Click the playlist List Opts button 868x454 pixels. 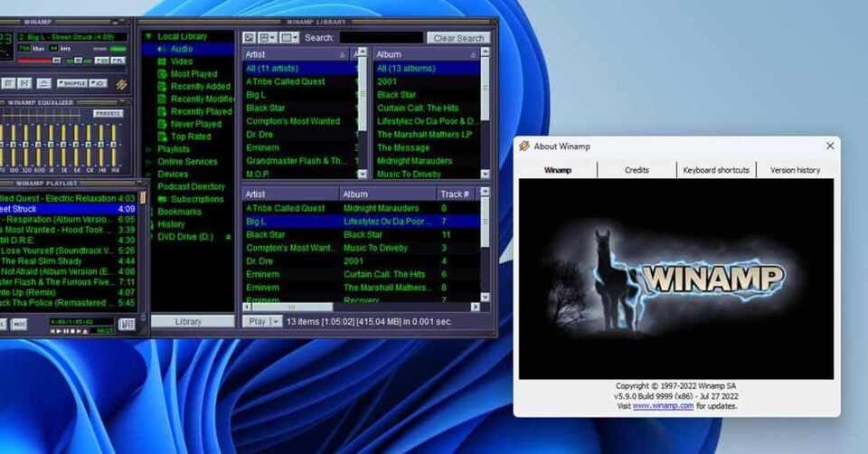tap(127, 324)
